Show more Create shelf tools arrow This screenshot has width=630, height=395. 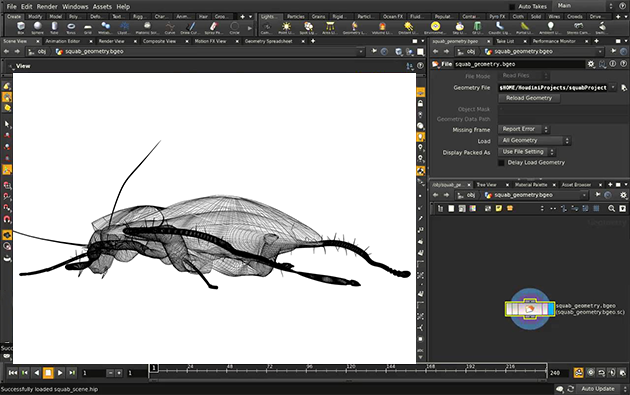point(250,28)
